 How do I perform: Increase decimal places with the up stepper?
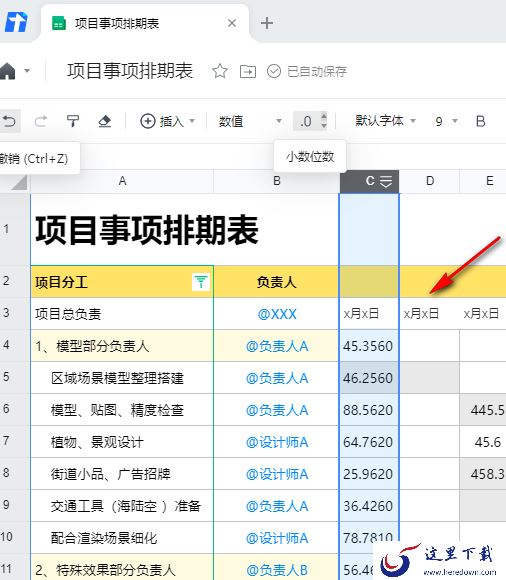click(x=324, y=116)
